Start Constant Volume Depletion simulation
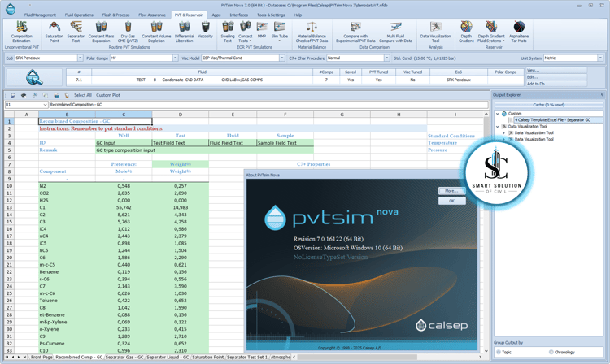The image size is (610, 364). 156,32
